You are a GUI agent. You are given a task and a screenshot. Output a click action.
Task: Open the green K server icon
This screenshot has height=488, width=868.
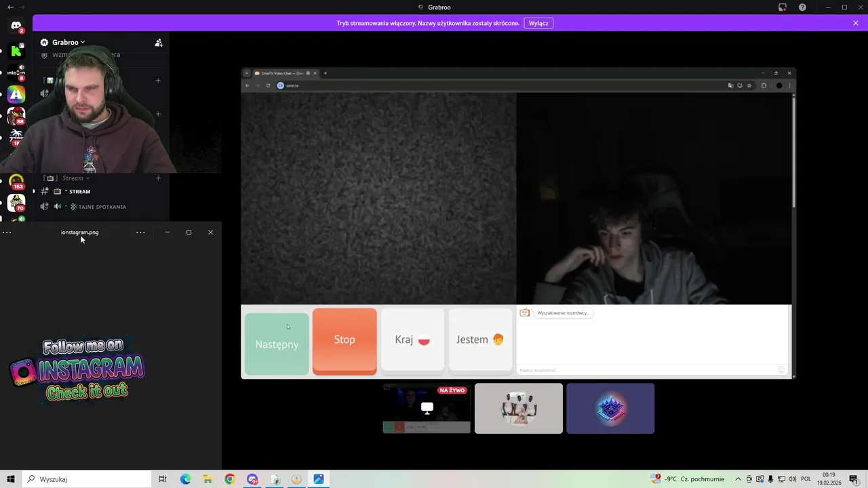point(16,51)
